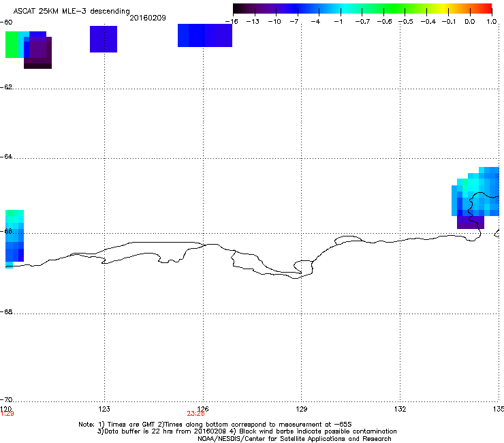The height and width of the screenshot is (443, 504).
Task: Pick the red end of the color scale
Action: tap(487, 9)
